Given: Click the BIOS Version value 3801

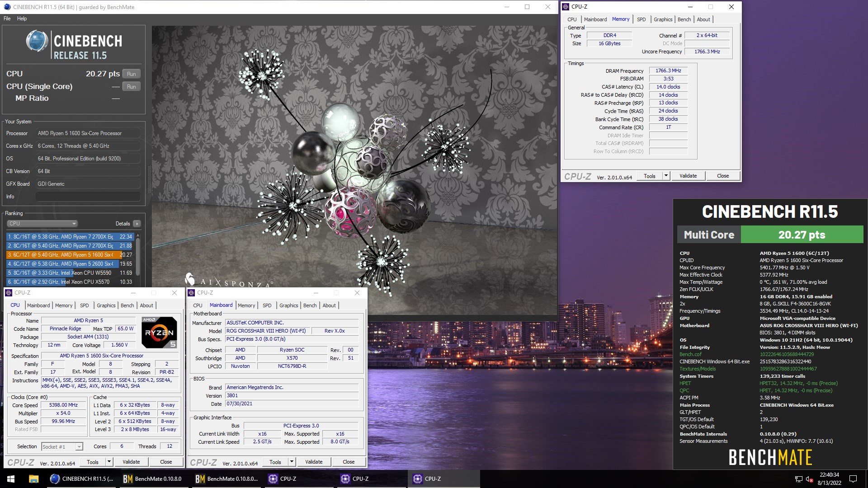Looking at the screenshot, I should tap(292, 395).
